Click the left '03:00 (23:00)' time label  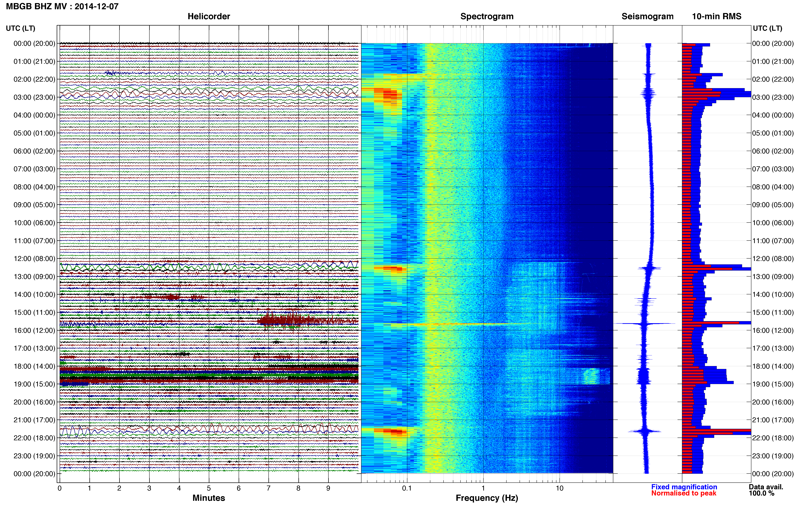click(34, 97)
